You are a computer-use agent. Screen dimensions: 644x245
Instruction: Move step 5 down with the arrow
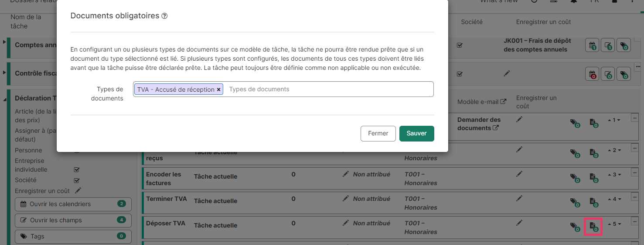point(619,224)
